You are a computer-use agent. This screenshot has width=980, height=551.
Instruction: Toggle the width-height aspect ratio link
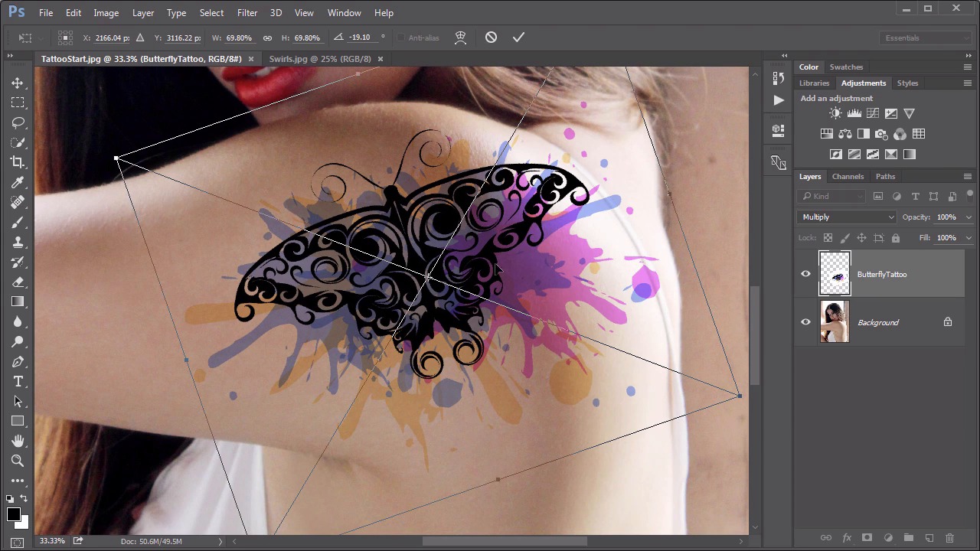(x=267, y=37)
